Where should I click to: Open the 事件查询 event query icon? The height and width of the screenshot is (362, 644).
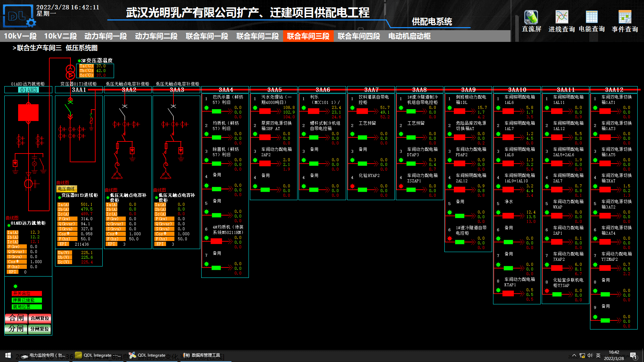point(625,17)
